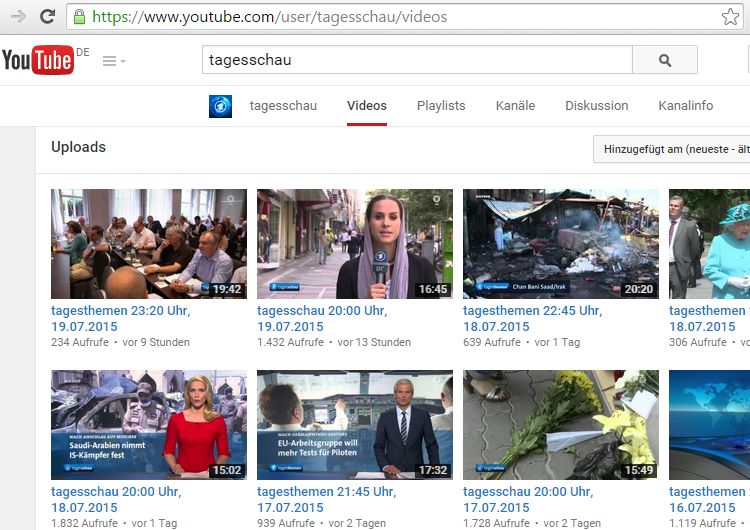750x530 pixels.
Task: Open the 17:32 EU-Arbeitsgruppe Piloten thumbnail
Action: 354,425
